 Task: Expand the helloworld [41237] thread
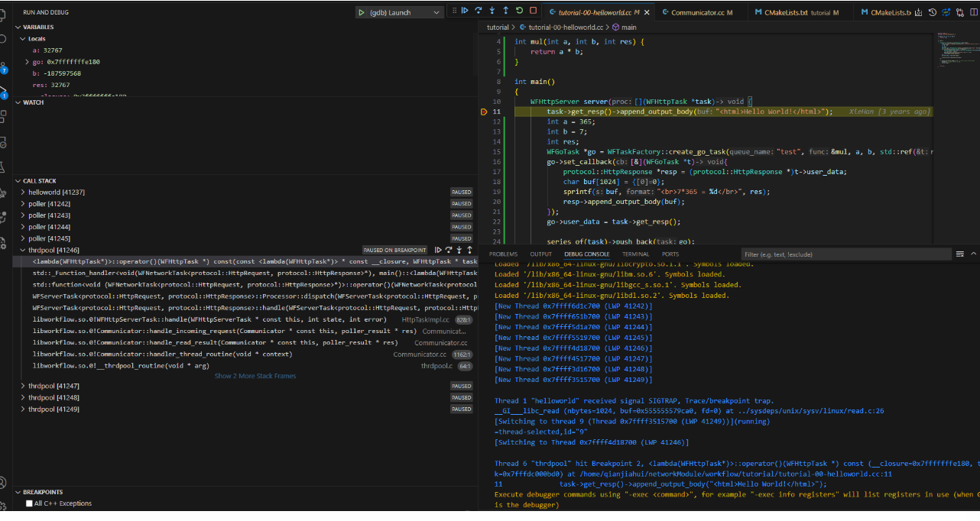[23, 193]
